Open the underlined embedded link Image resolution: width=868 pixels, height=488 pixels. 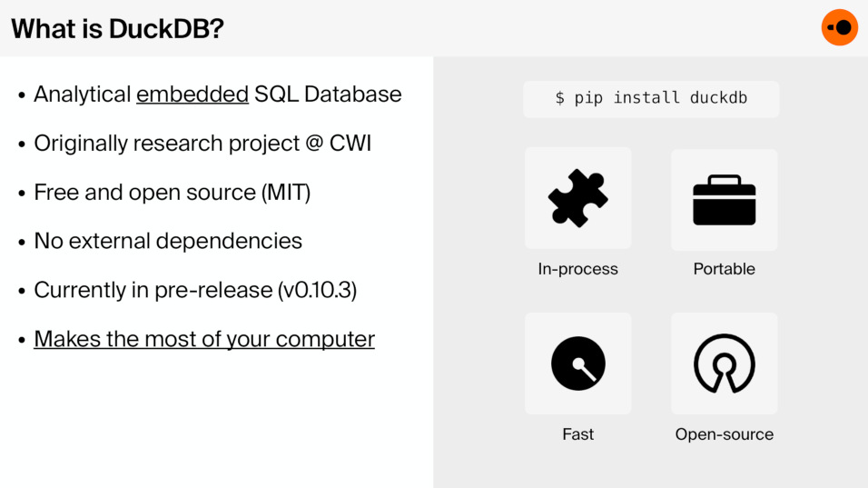click(192, 94)
